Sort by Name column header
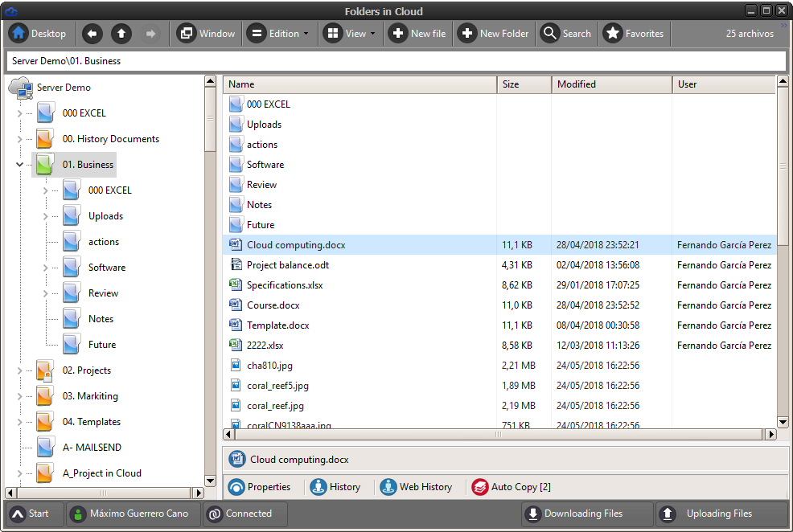 point(360,84)
